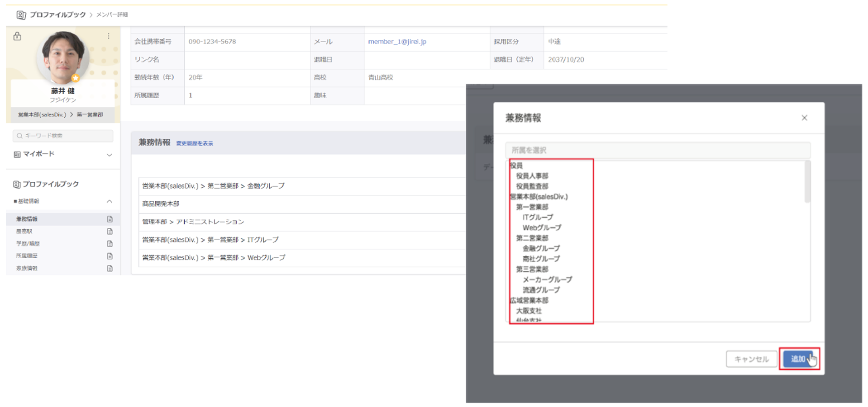Click the 青山高校 high school value
This screenshot has height=407, width=868.
tap(381, 78)
